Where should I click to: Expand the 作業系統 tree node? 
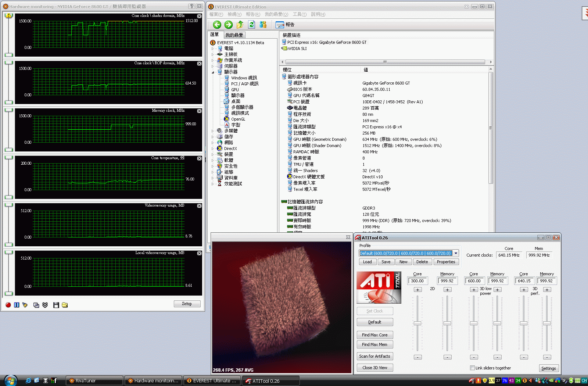[x=212, y=60]
